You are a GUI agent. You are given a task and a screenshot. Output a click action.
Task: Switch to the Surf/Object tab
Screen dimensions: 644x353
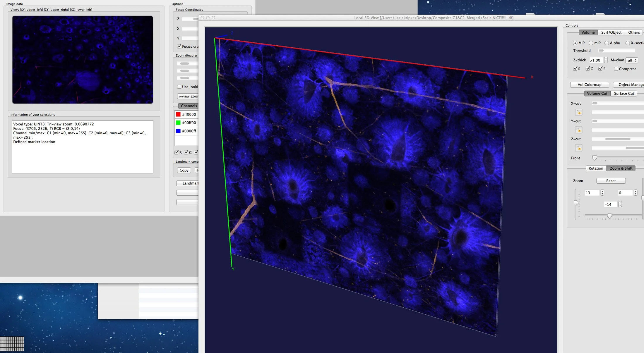(x=611, y=32)
